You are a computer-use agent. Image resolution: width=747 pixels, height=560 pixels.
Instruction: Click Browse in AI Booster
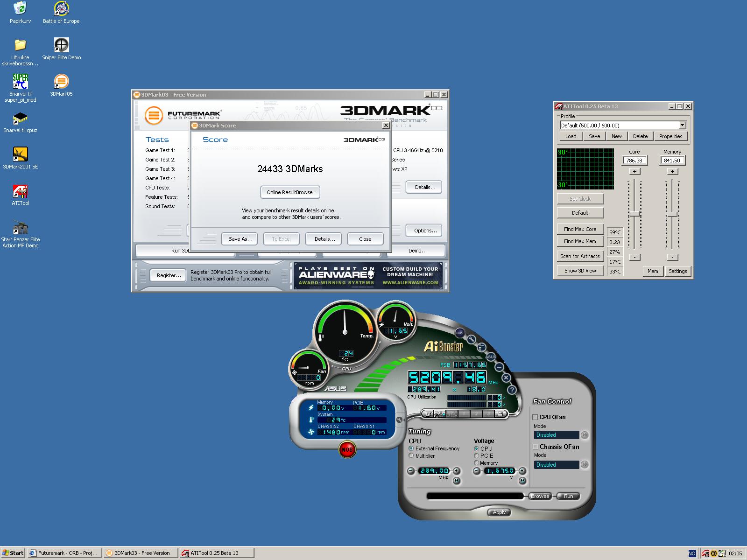540,496
